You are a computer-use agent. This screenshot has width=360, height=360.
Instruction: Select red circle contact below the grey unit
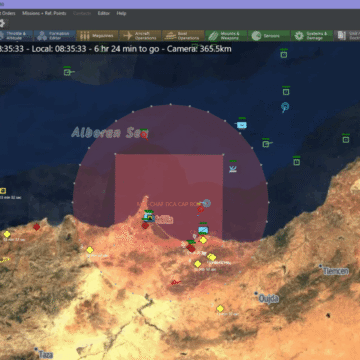[x=200, y=209]
